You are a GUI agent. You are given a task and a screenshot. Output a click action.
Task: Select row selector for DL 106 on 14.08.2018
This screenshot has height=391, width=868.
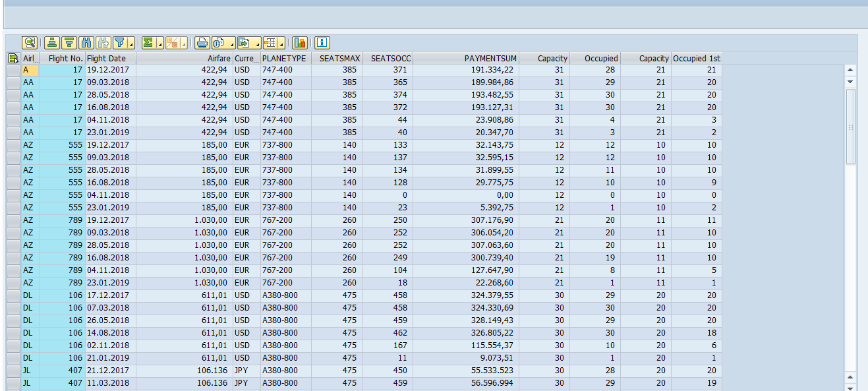tap(13, 333)
